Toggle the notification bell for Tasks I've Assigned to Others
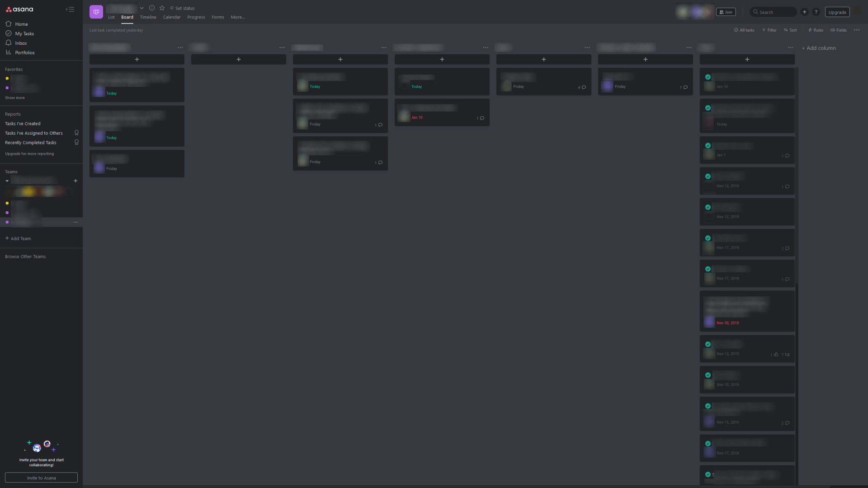The width and height of the screenshot is (868, 488). click(76, 133)
